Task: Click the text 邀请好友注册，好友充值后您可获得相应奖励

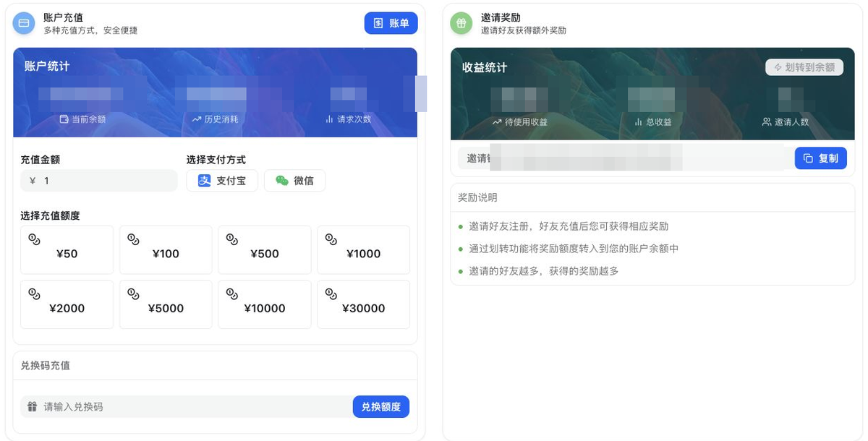Action: tap(569, 226)
